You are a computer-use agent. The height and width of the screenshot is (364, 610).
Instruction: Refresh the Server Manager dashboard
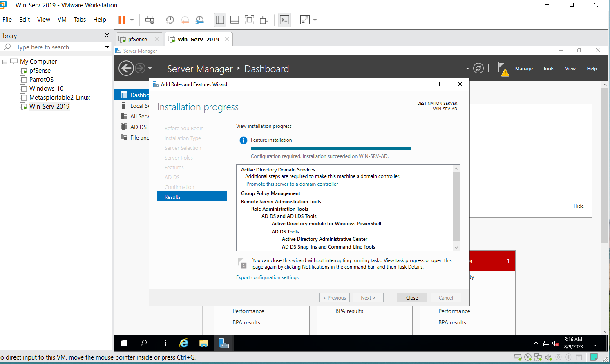click(x=478, y=68)
